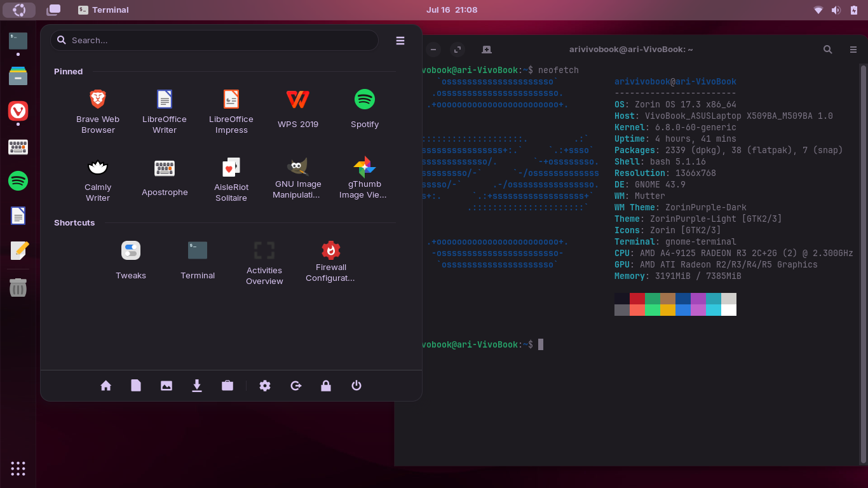Open Apostrophe from pinned apps
The width and height of the screenshot is (868, 488).
(x=165, y=178)
